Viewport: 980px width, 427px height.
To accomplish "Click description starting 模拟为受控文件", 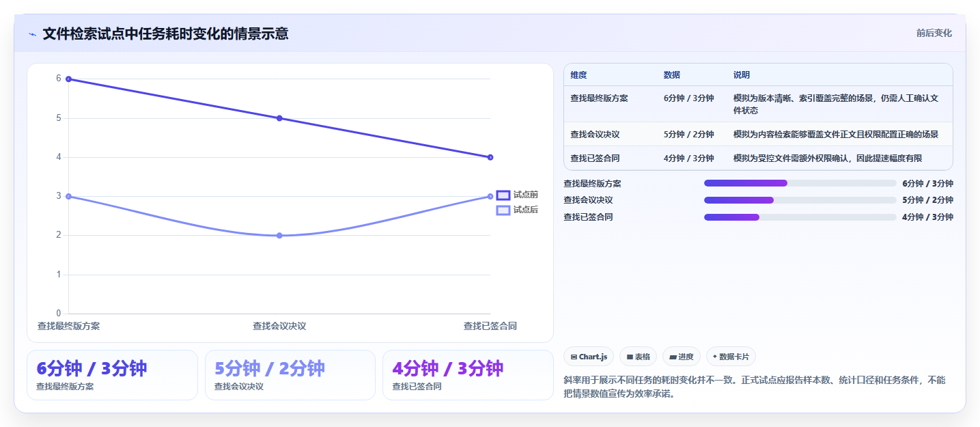I will [828, 159].
